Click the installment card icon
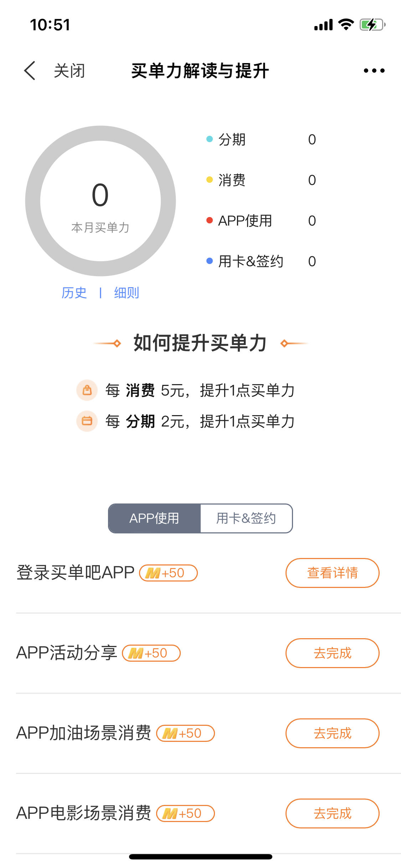The image size is (401, 868). [87, 421]
